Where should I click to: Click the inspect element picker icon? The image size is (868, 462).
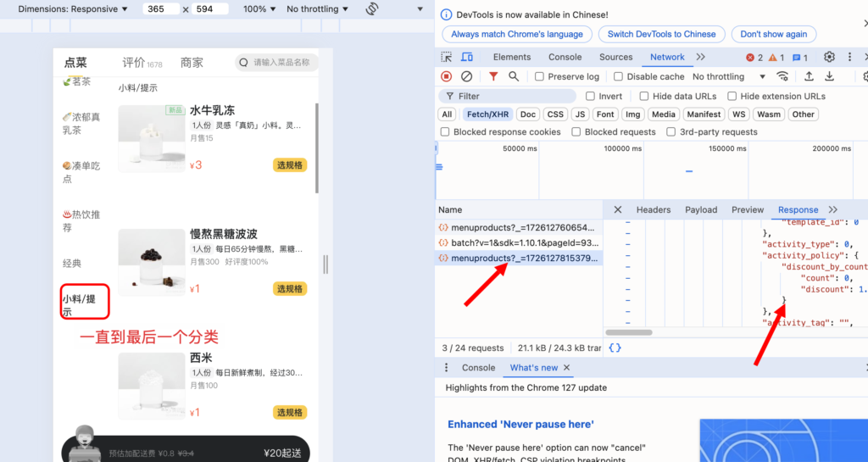[x=447, y=58]
